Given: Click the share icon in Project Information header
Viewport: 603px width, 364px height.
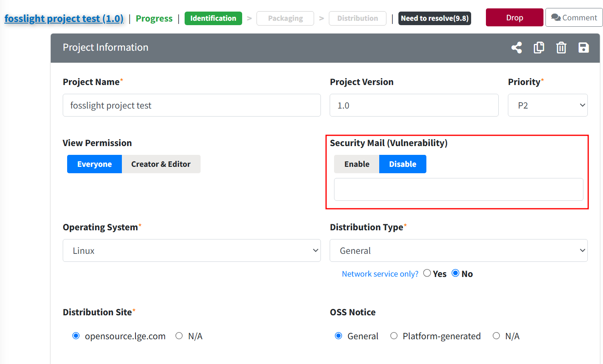Looking at the screenshot, I should pos(516,48).
